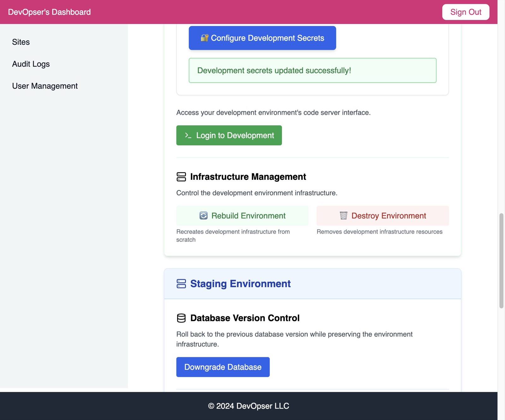The image size is (505, 420).
Task: Click the server icon beside Infrastructure Management
Action: (181, 177)
